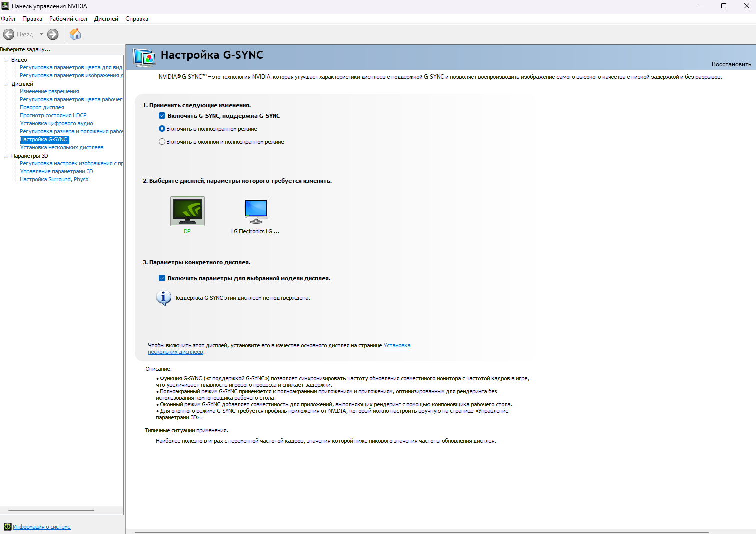Minimize the NVIDIA Control Panel window
756x534 pixels.
[x=701, y=6]
